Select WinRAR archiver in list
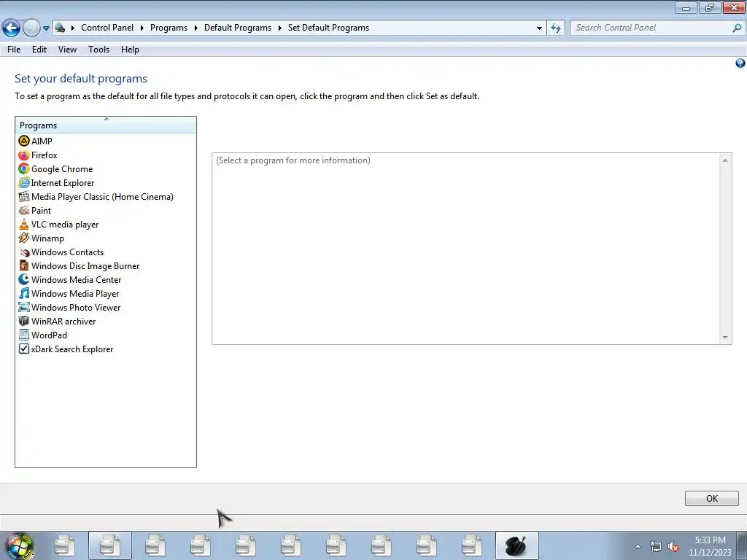The width and height of the screenshot is (747, 560). [x=63, y=322]
